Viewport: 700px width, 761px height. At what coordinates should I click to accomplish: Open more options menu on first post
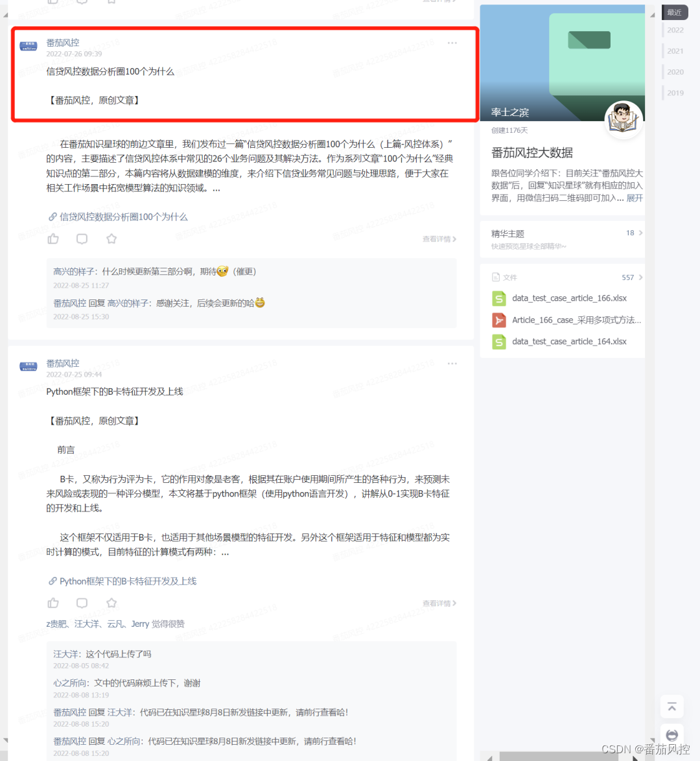pyautogui.click(x=452, y=43)
